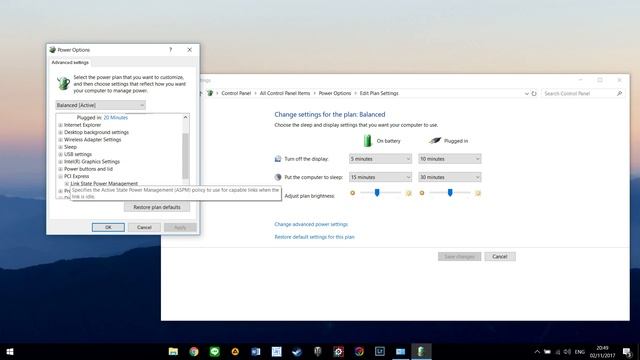Image resolution: width=640 pixels, height=360 pixels.
Task: Select the Advanced settings tab
Action: click(x=70, y=62)
